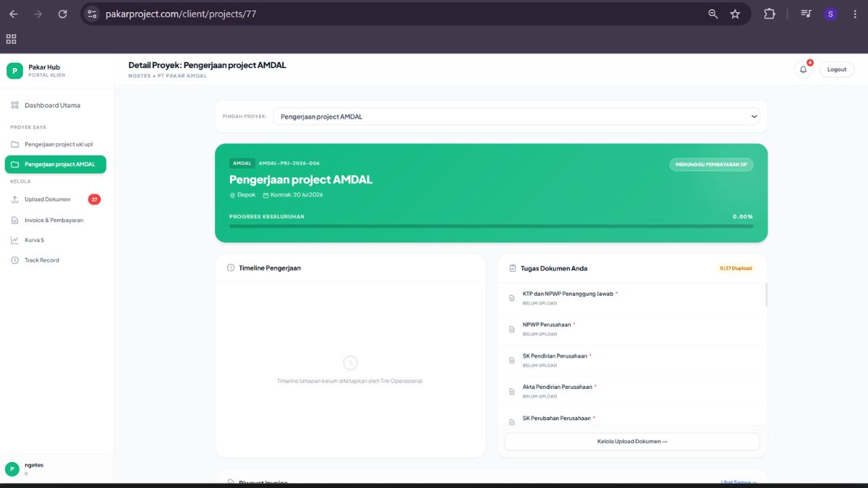Click the overall progress bar
This screenshot has height=488, width=868.
tap(491, 226)
